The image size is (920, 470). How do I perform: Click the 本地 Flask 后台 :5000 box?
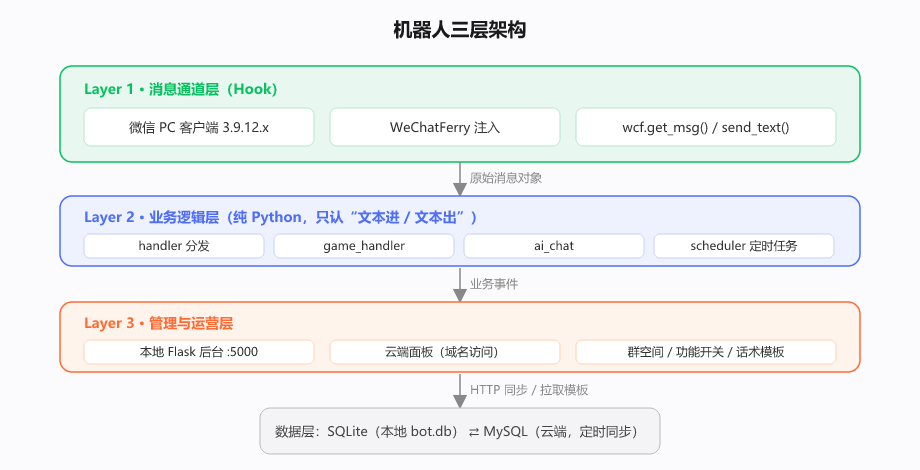[199, 352]
